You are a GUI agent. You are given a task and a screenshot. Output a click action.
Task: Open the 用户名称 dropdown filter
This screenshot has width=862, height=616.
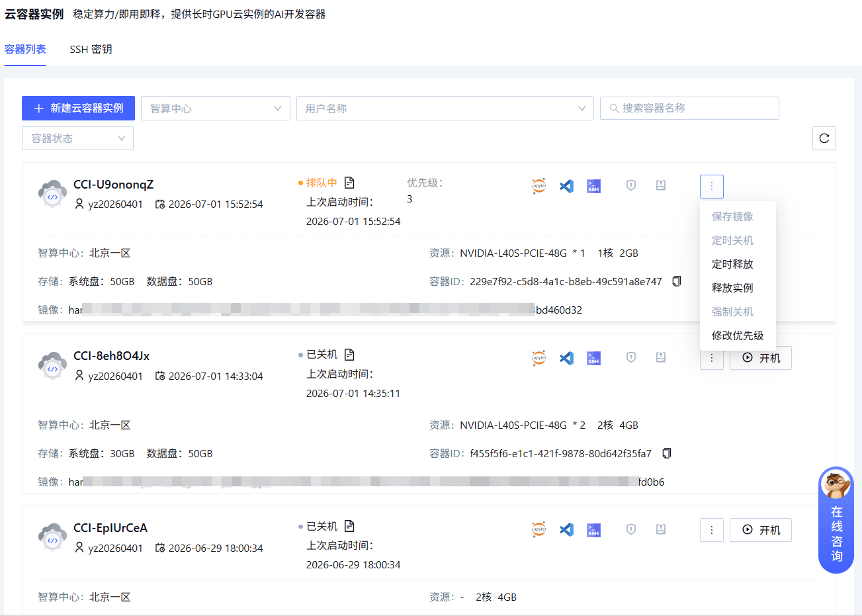point(445,109)
